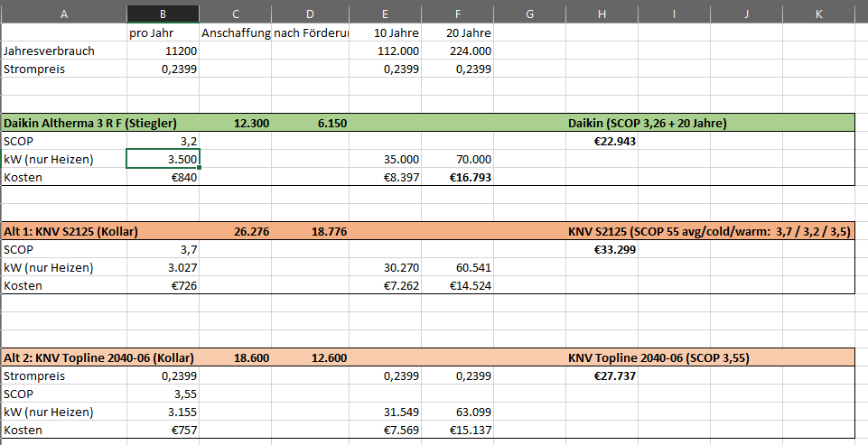Click the '10 Jahre' header cell
This screenshot has width=868, height=445.
[386, 32]
